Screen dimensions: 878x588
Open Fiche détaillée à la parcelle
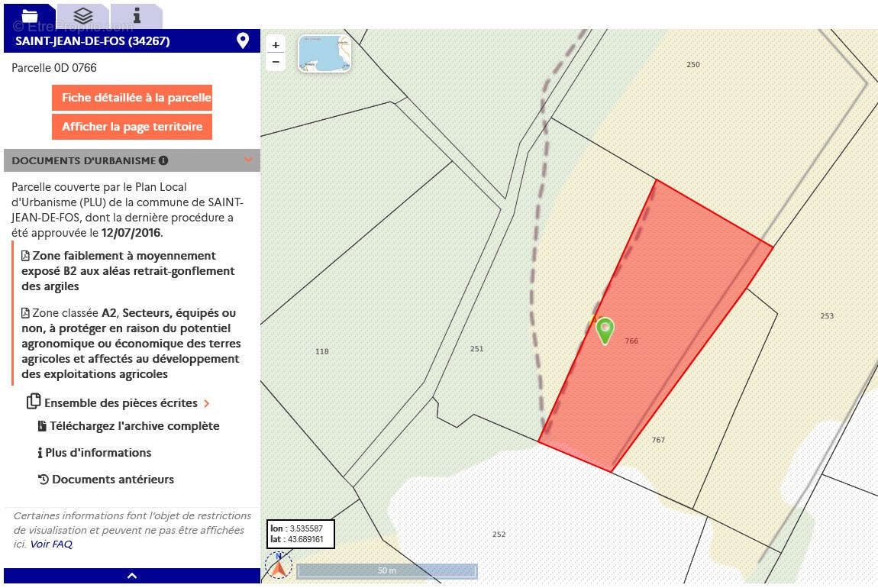tap(132, 98)
